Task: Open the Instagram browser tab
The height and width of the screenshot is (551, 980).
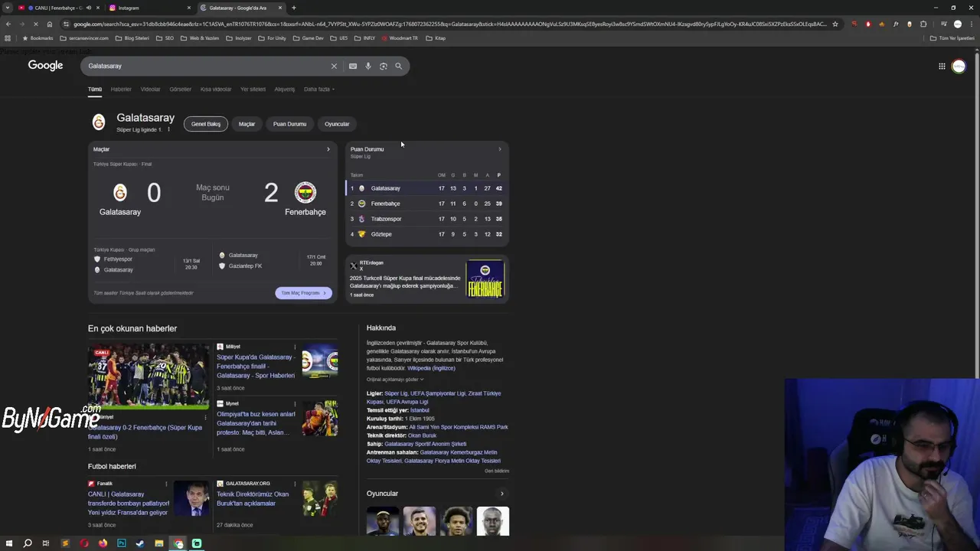Action: point(149,8)
